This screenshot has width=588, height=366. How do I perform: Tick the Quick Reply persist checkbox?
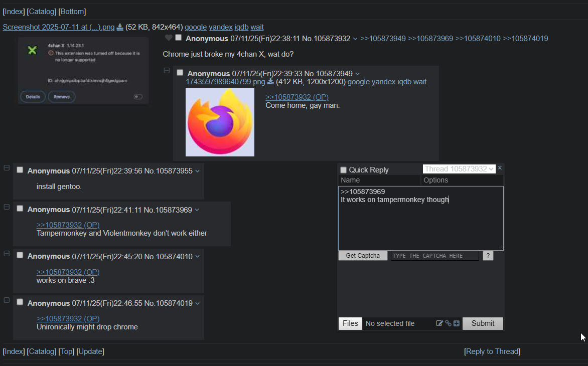pyautogui.click(x=343, y=170)
